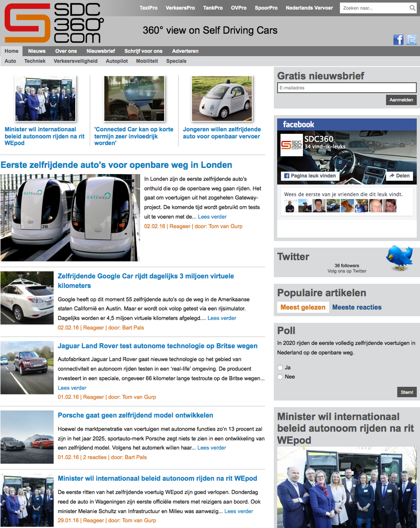This screenshot has height=528, width=420.
Task: Open the Home menu tab
Action: [11, 51]
